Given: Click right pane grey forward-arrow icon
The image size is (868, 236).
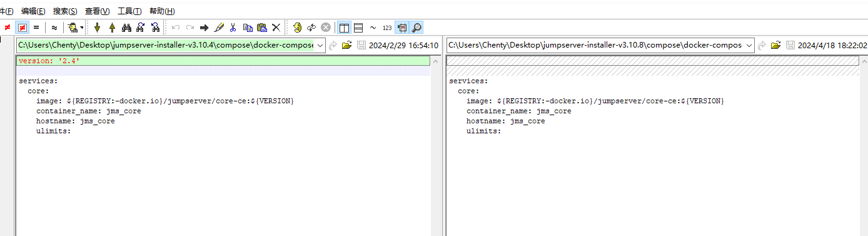Looking at the screenshot, I should [x=762, y=45].
